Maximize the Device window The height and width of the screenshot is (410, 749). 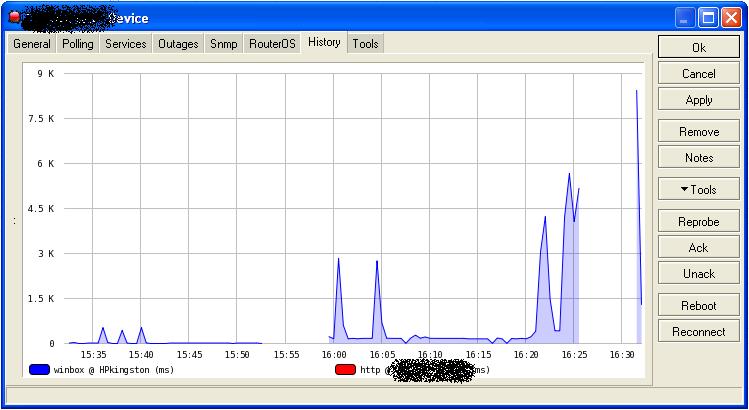tap(708, 19)
